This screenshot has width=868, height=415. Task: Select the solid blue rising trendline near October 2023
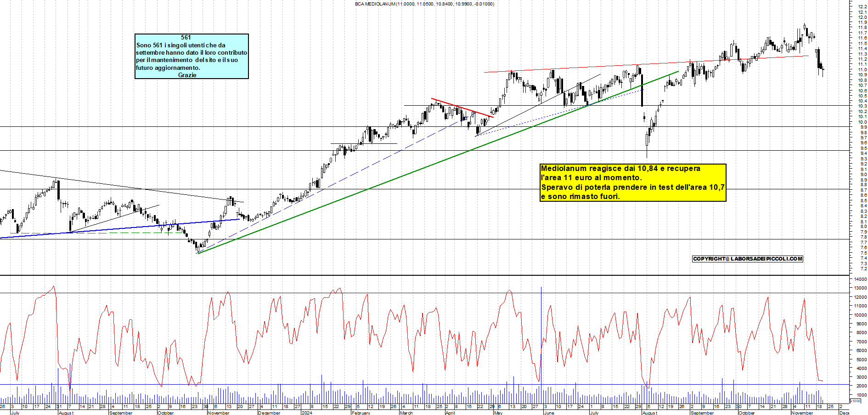tap(119, 228)
